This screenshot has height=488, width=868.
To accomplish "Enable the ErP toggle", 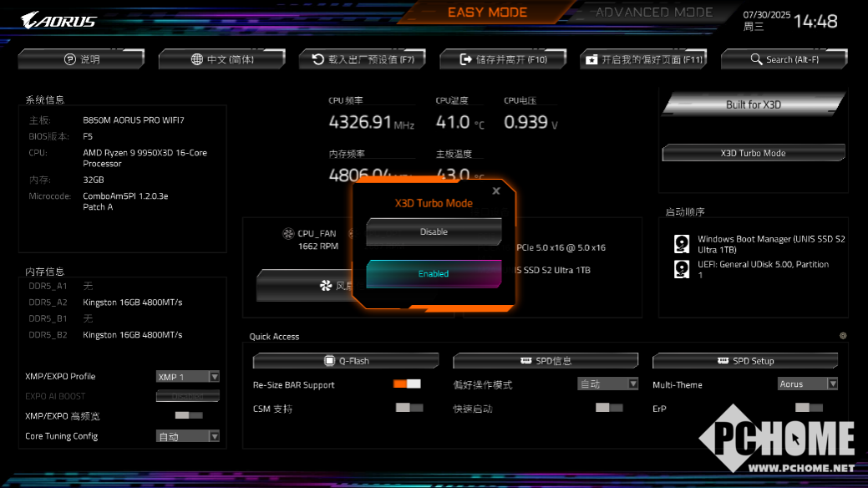I will pyautogui.click(x=809, y=408).
